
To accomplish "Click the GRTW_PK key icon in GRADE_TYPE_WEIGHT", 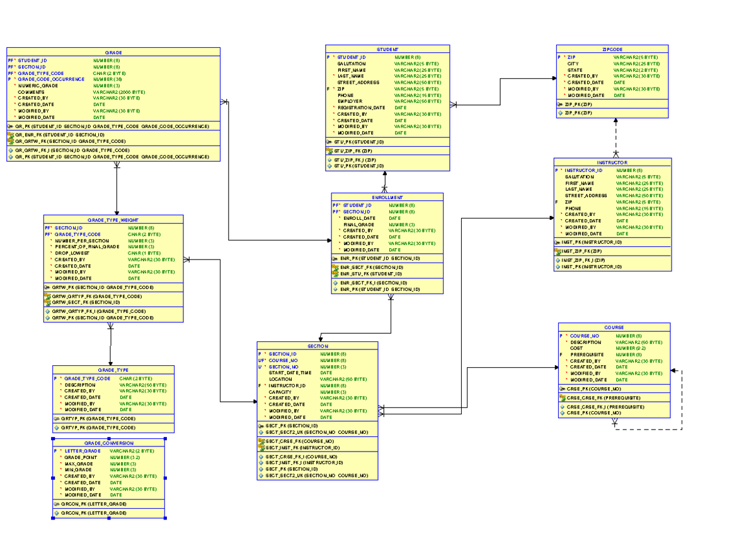I will [x=47, y=287].
